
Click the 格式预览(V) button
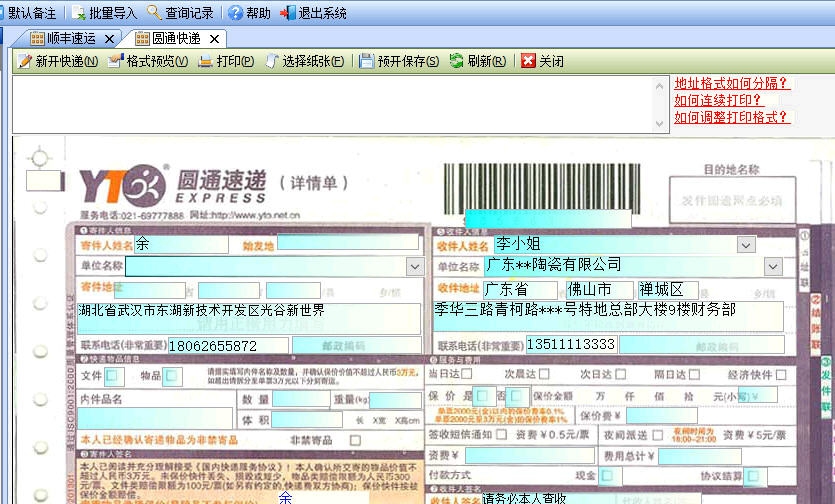[148, 61]
